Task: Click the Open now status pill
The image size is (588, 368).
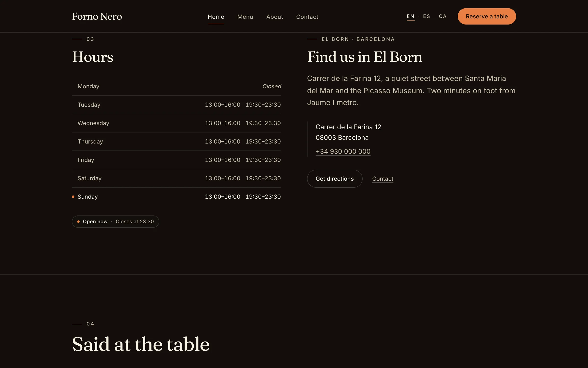Action: [x=115, y=222]
